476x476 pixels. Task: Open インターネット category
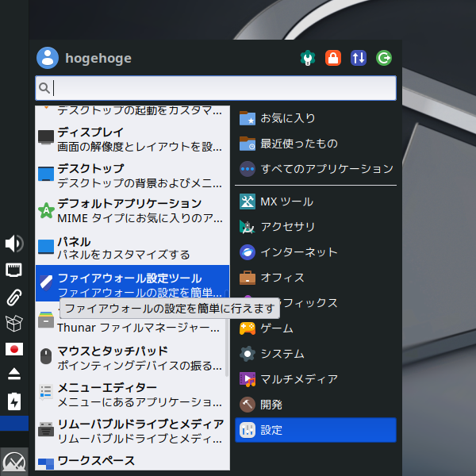point(316,252)
